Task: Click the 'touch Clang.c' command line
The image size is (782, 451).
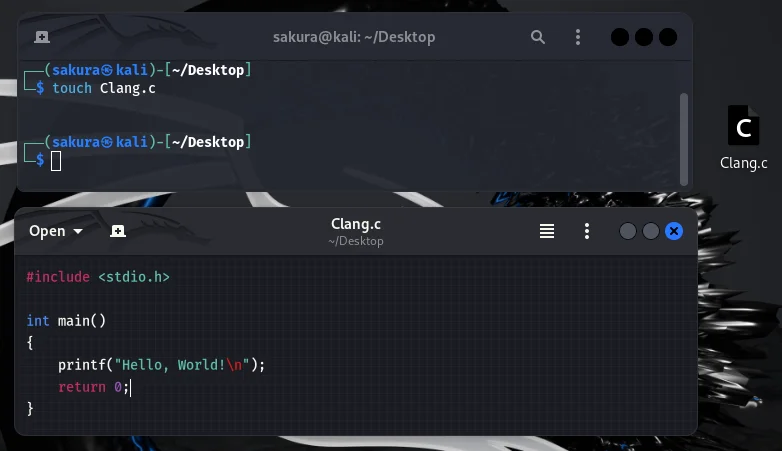Action: [104, 88]
